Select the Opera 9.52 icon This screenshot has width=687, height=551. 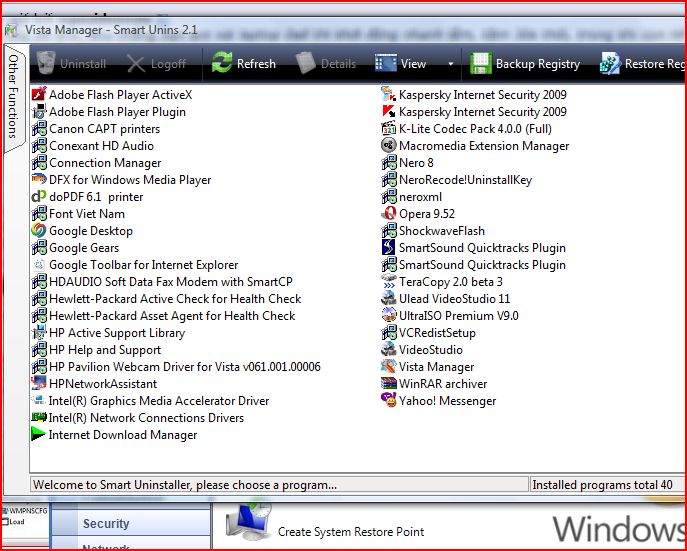[390, 214]
